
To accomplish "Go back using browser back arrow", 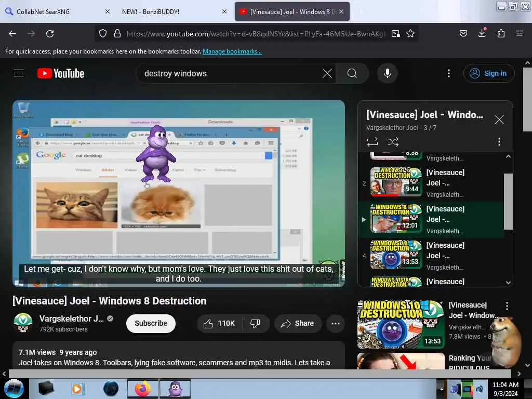I will coord(12,34).
